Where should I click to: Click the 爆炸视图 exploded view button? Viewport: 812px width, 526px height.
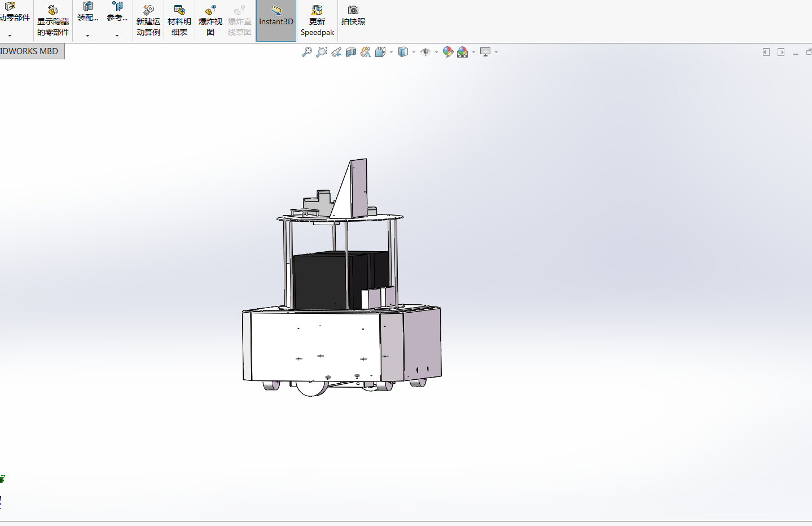pyautogui.click(x=210, y=21)
